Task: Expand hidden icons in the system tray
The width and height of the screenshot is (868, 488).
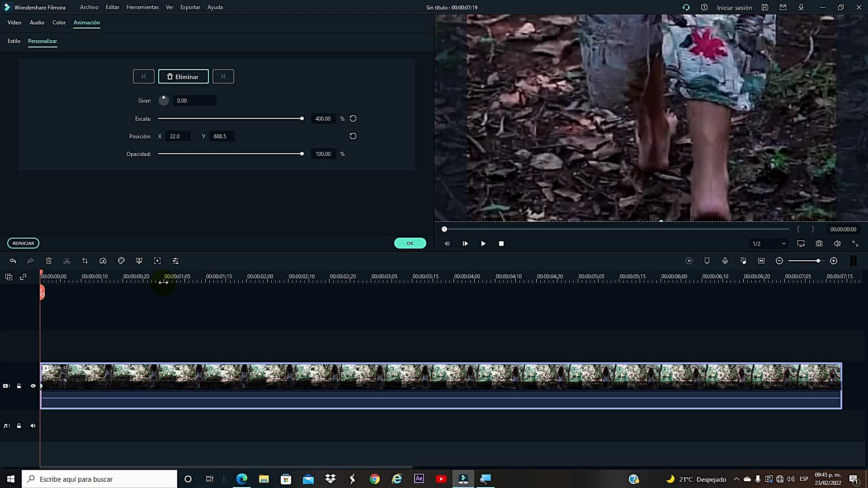Action: tap(736, 479)
